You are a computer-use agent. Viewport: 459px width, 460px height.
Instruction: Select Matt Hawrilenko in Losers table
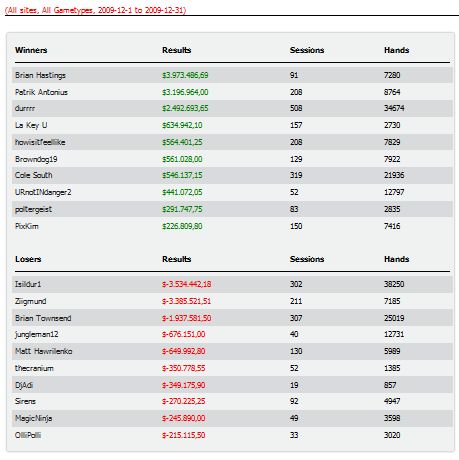pos(44,351)
